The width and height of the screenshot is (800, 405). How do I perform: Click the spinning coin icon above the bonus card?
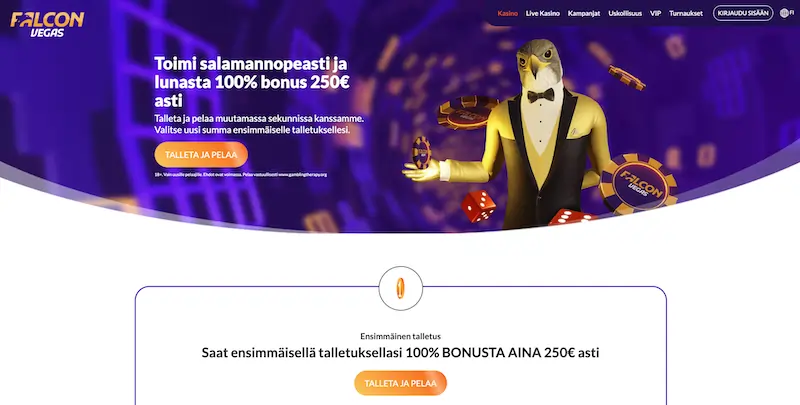(401, 288)
